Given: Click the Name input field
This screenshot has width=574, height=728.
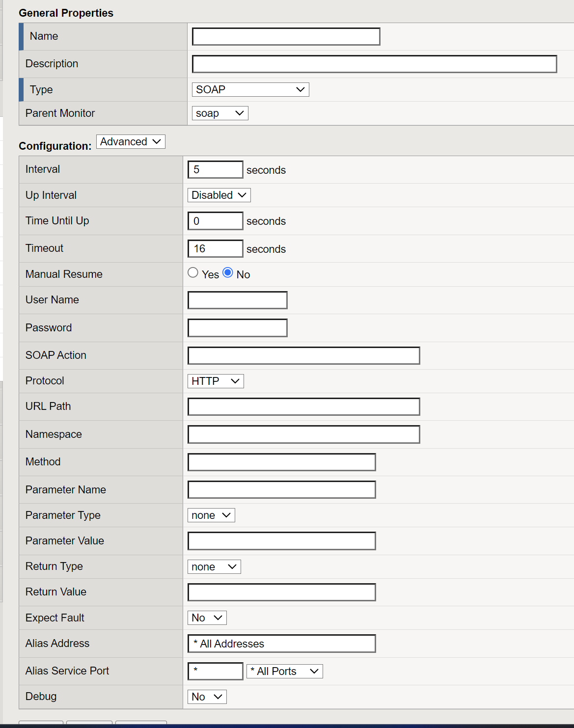Looking at the screenshot, I should pyautogui.click(x=286, y=37).
